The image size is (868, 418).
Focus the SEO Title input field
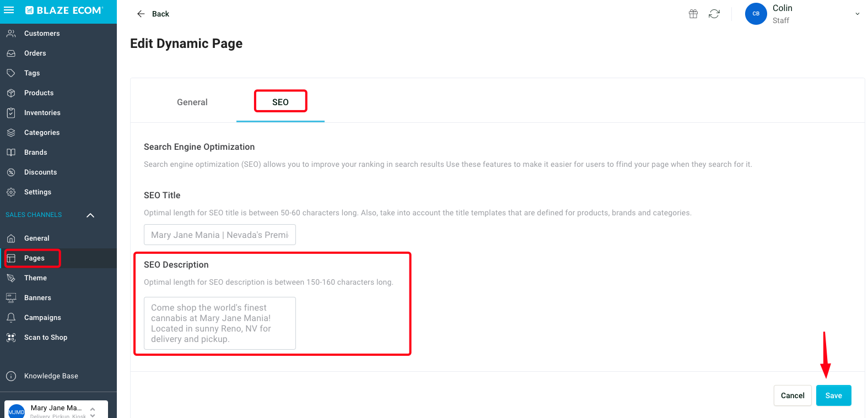point(220,235)
